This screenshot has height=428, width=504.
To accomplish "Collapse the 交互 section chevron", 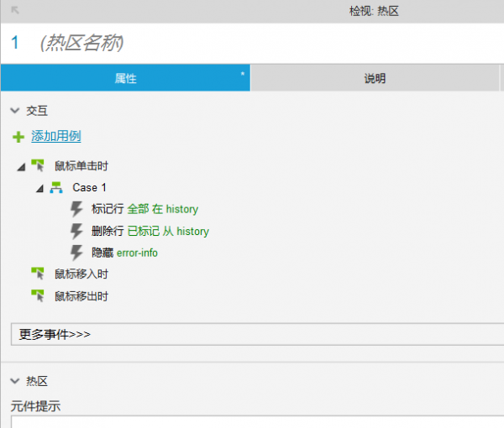I will pos(15,110).
